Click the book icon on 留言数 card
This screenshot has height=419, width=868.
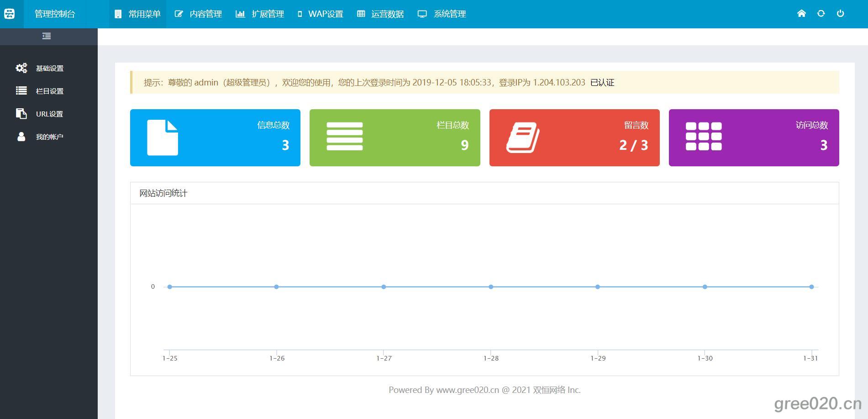pos(523,138)
